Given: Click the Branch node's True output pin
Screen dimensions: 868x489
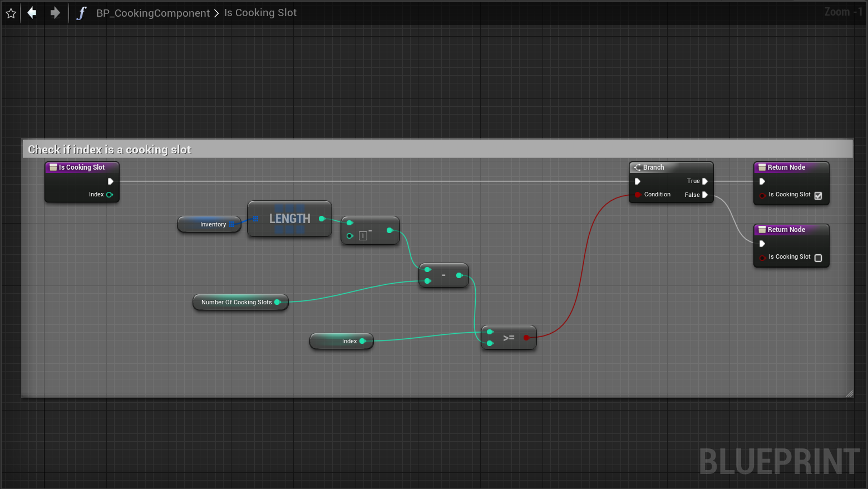Looking at the screenshot, I should [x=705, y=181].
